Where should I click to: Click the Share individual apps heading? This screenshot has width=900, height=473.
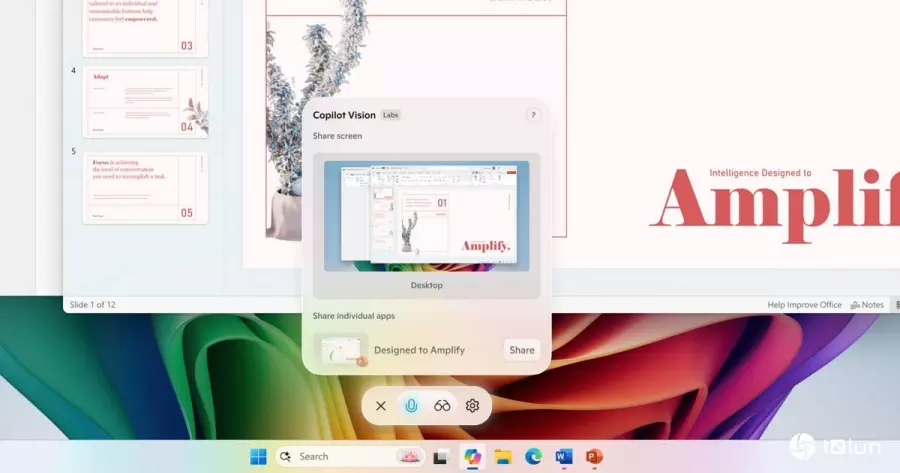354,316
